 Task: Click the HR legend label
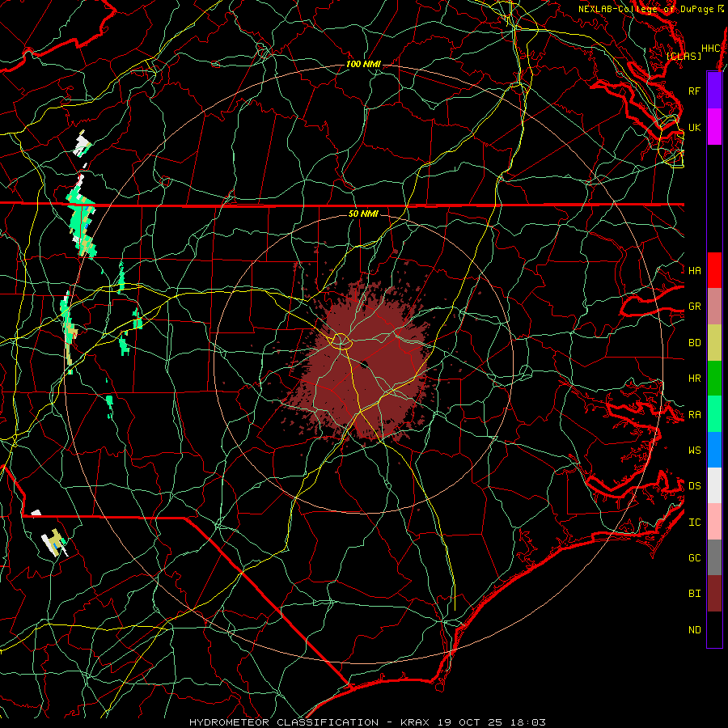pyautogui.click(x=694, y=379)
